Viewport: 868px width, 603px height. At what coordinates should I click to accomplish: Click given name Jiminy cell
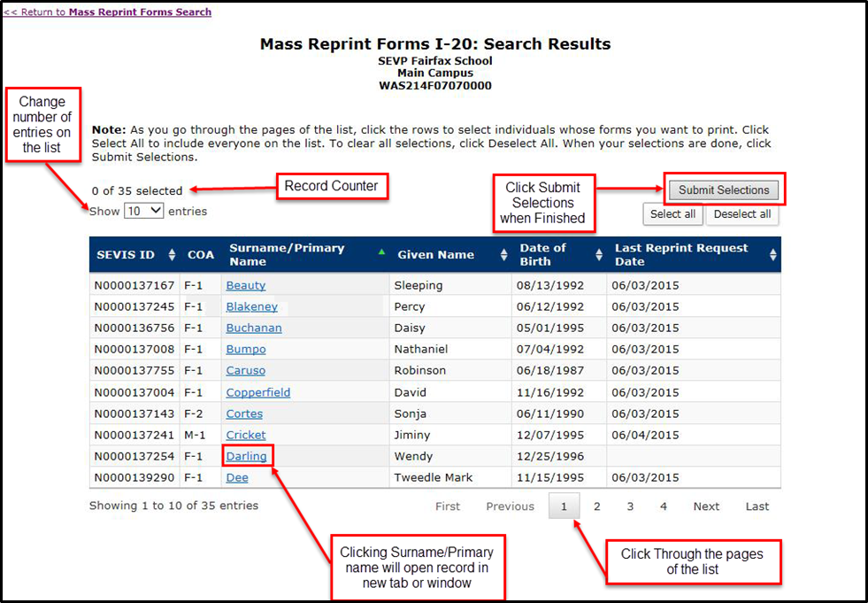coord(450,435)
